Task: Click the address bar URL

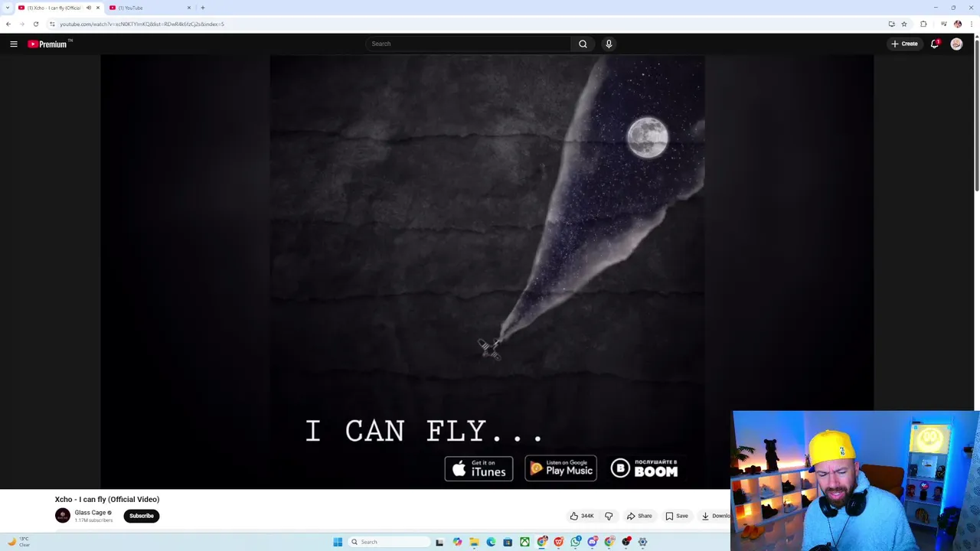Action: tap(142, 24)
